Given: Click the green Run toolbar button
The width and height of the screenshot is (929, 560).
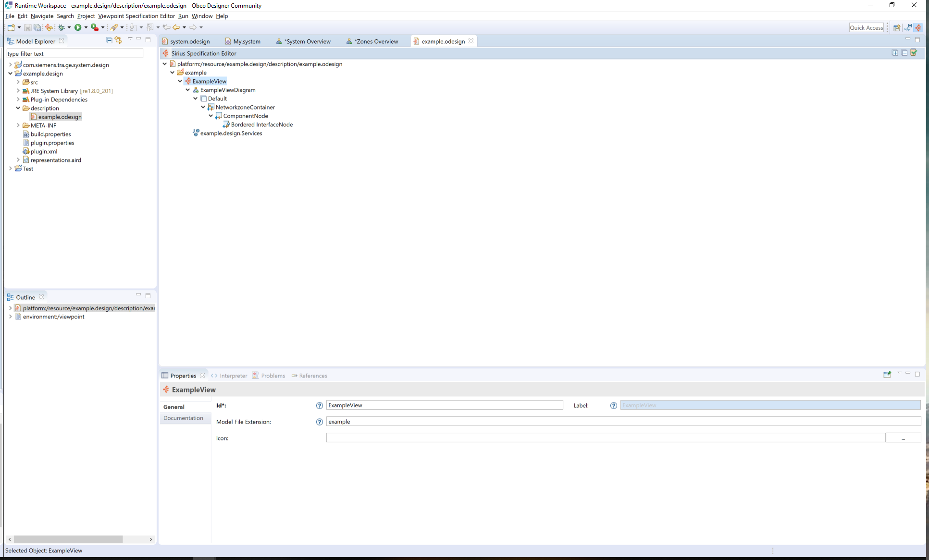Looking at the screenshot, I should point(78,27).
